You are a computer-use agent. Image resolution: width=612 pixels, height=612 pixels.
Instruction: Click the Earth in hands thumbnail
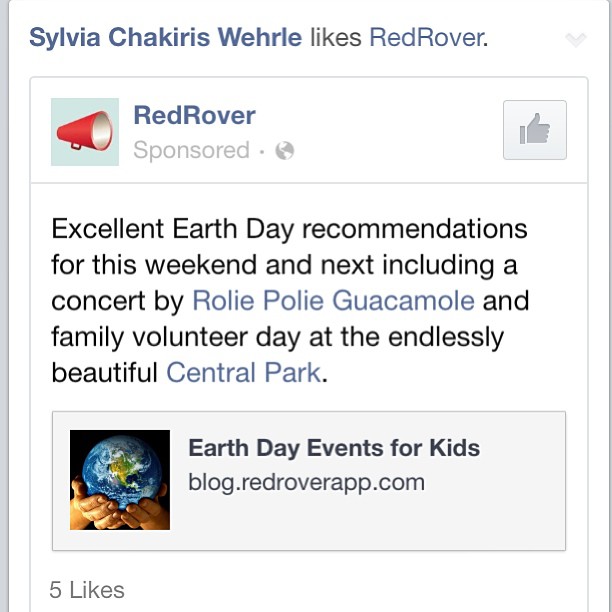[x=120, y=480]
